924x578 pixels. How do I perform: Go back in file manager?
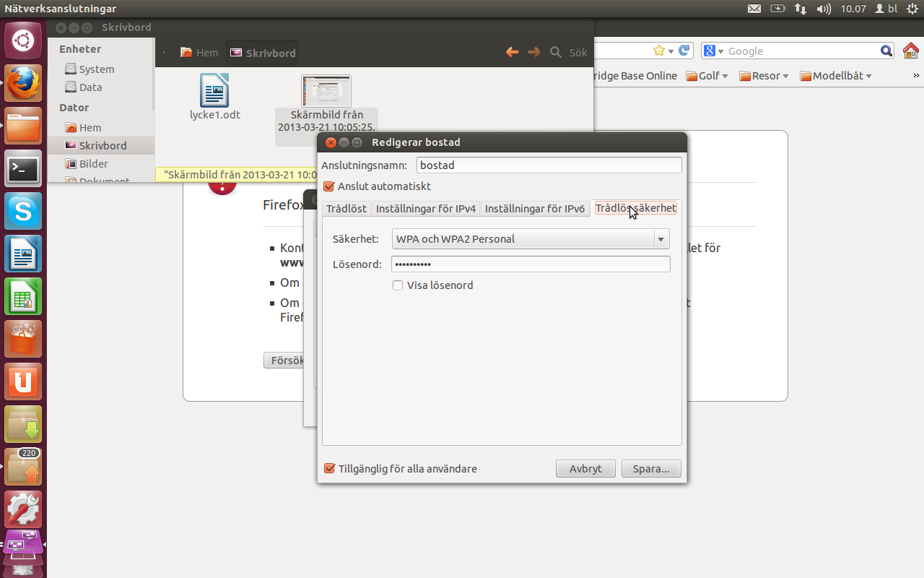[x=513, y=52]
